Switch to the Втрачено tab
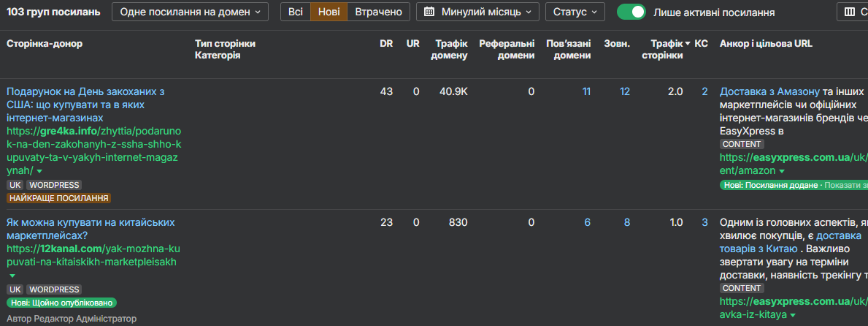The height and width of the screenshot is (326, 868). 378,12
